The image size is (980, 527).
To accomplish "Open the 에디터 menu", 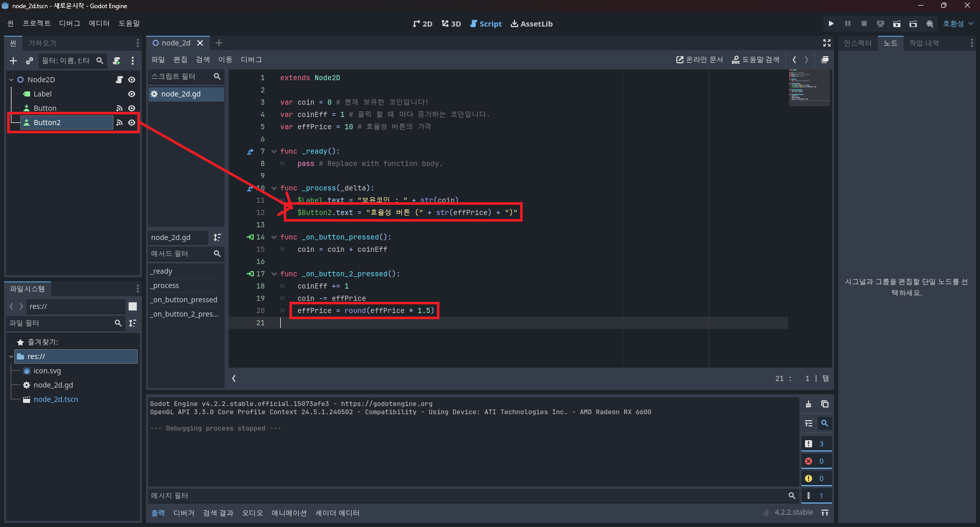I will [x=99, y=23].
